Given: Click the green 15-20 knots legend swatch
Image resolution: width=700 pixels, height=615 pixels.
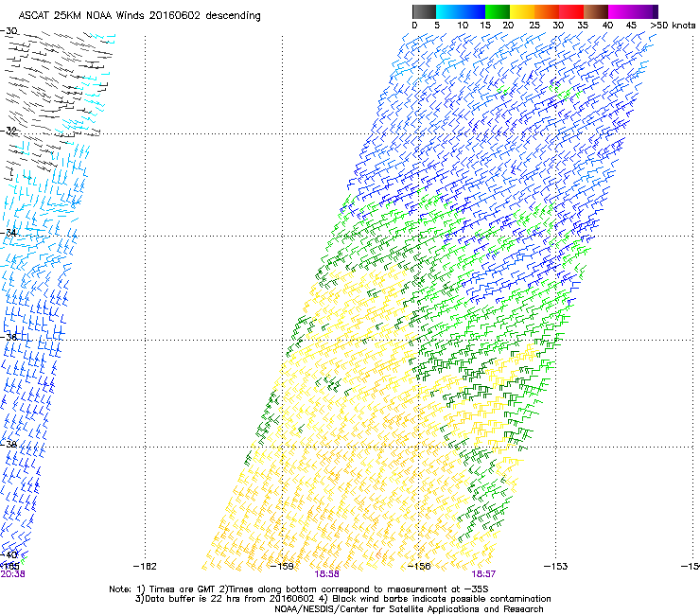Looking at the screenshot, I should (x=498, y=11).
